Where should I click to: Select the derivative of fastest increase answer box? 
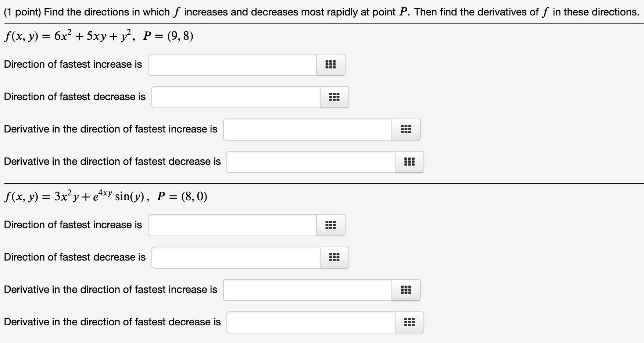[x=307, y=129]
